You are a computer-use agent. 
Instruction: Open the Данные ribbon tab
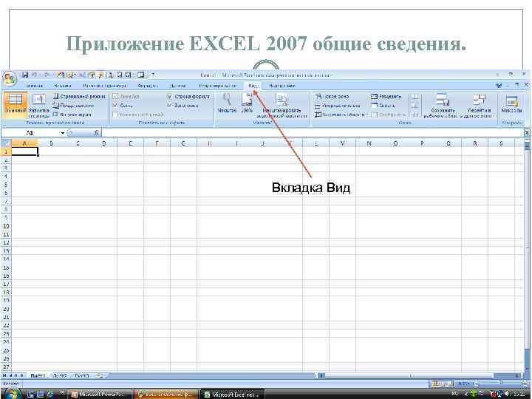(x=178, y=86)
